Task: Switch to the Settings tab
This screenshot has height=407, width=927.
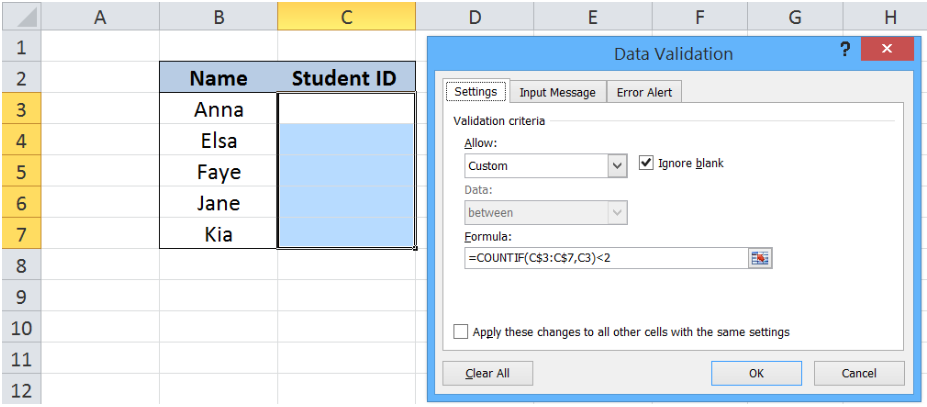Action: pos(475,92)
